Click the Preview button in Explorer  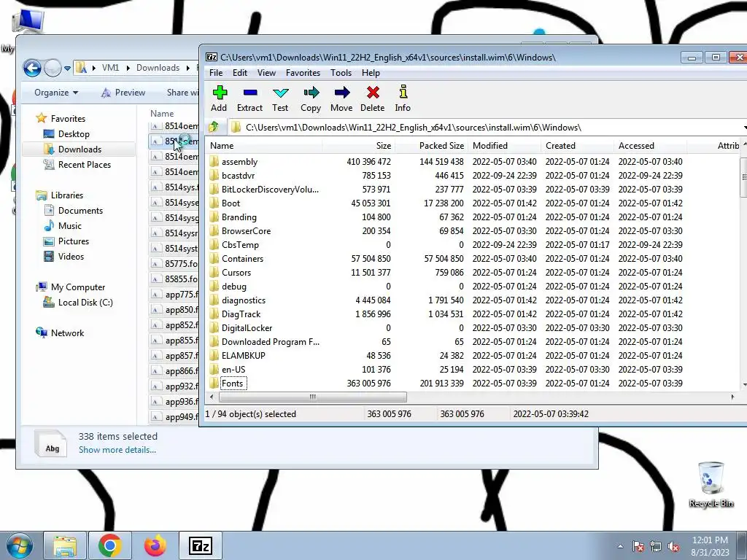tap(123, 93)
